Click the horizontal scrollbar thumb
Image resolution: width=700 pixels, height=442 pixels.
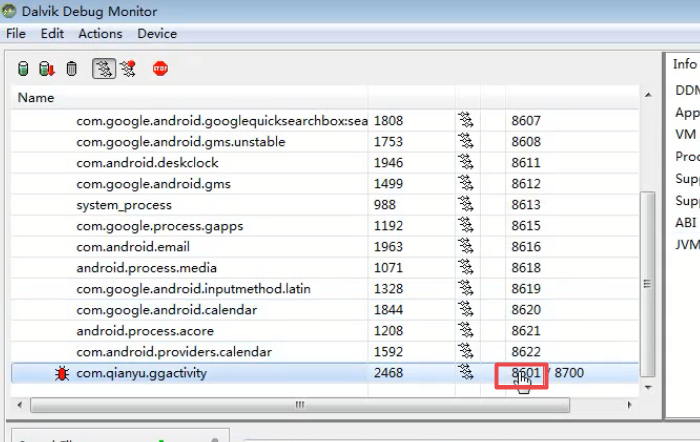(x=300, y=405)
